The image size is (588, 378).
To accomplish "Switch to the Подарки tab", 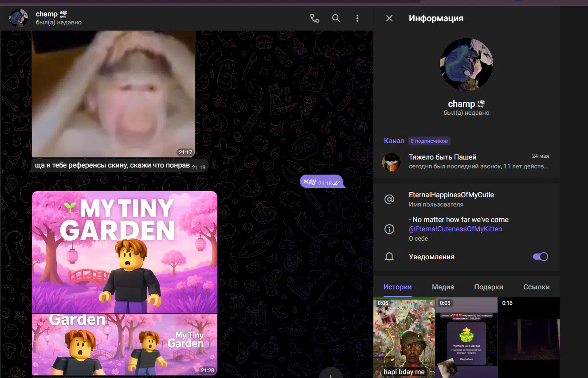I will tap(489, 287).
